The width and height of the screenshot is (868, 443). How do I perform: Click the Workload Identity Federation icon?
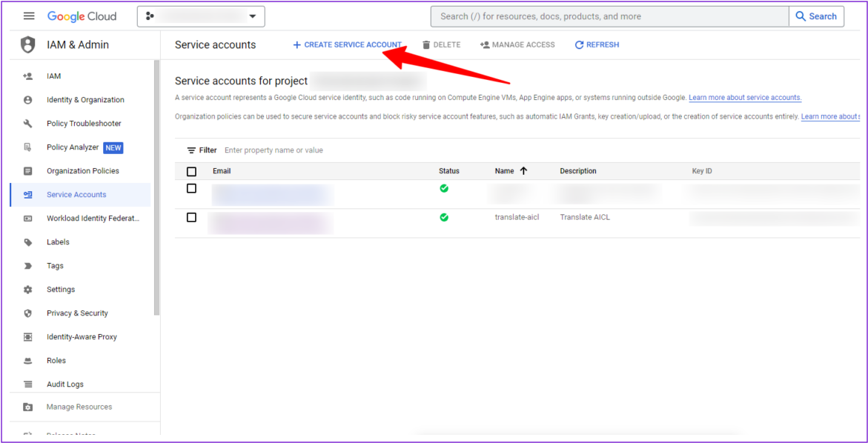27,219
